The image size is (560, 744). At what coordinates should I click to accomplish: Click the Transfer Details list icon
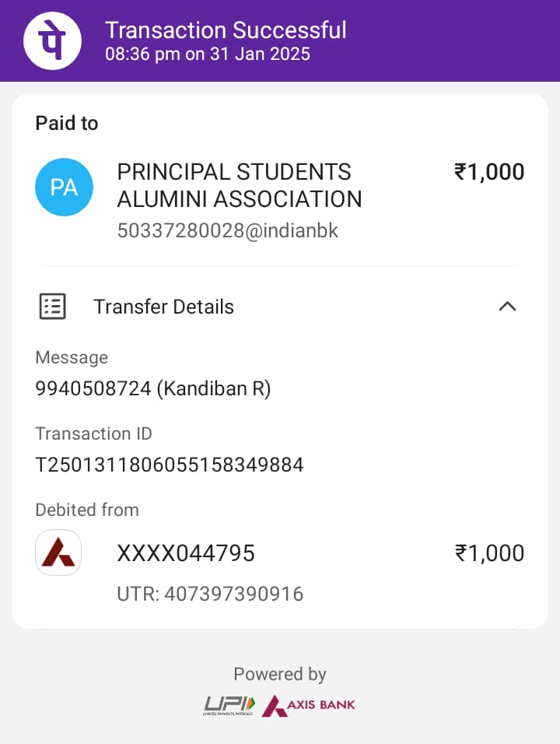point(52,307)
